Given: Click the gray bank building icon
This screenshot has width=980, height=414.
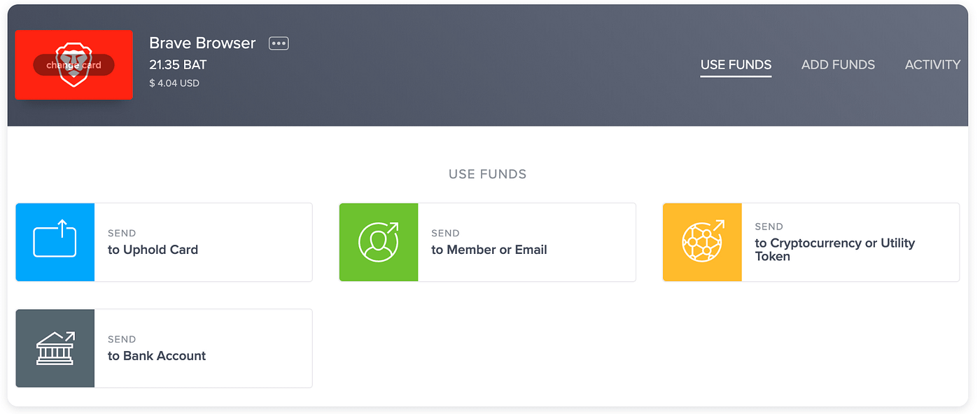Looking at the screenshot, I should [x=55, y=348].
